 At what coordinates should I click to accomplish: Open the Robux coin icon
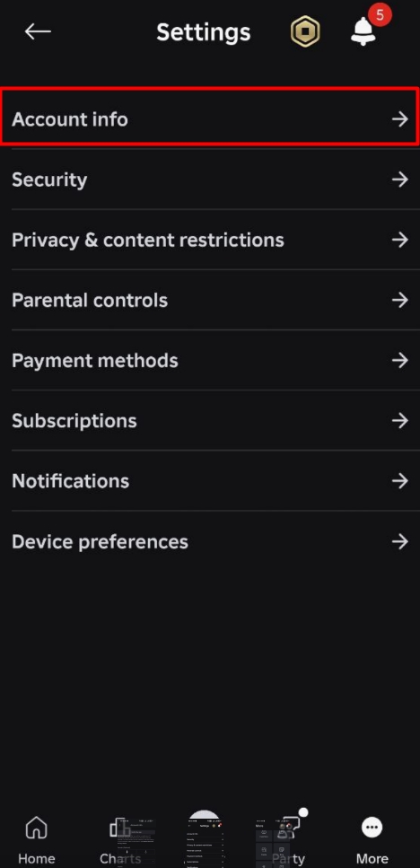(305, 31)
